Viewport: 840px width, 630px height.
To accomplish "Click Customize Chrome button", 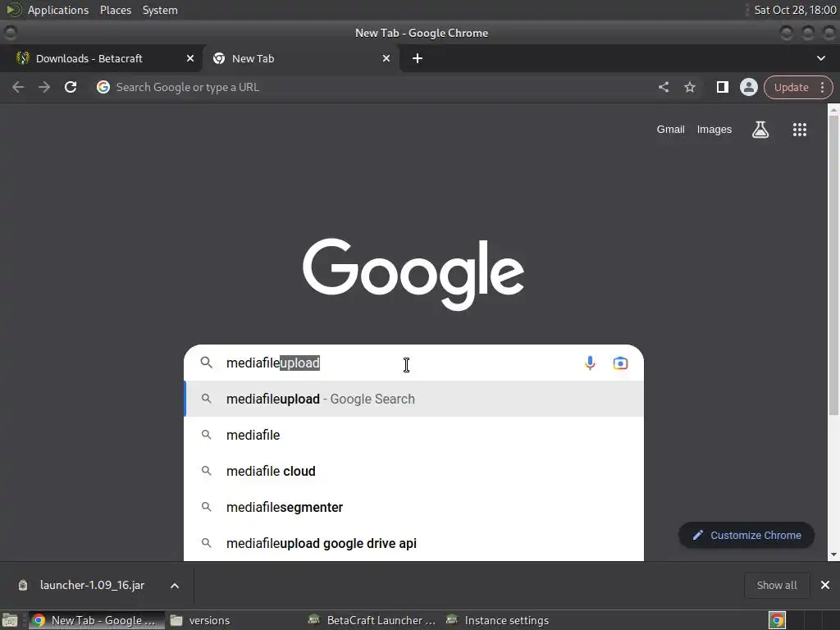I will (746, 535).
